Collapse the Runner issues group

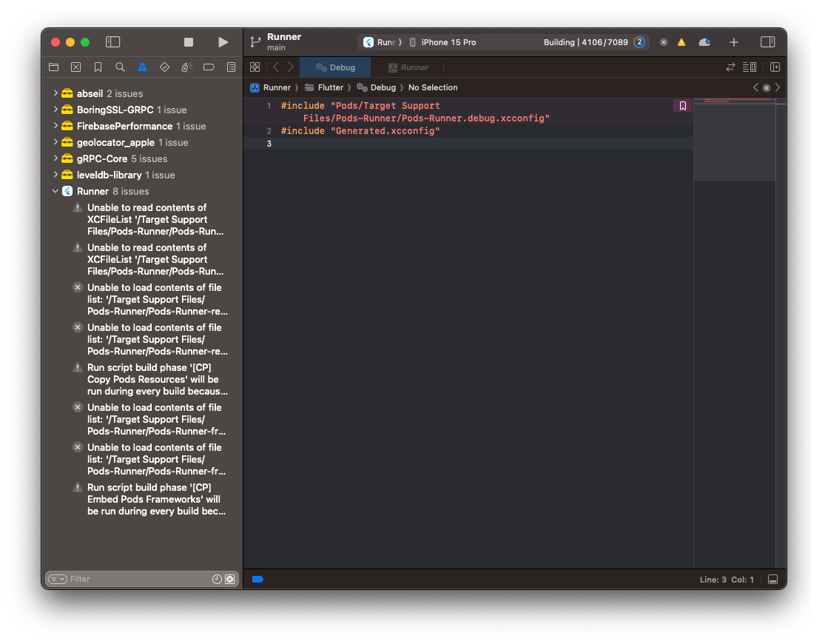[x=55, y=191]
